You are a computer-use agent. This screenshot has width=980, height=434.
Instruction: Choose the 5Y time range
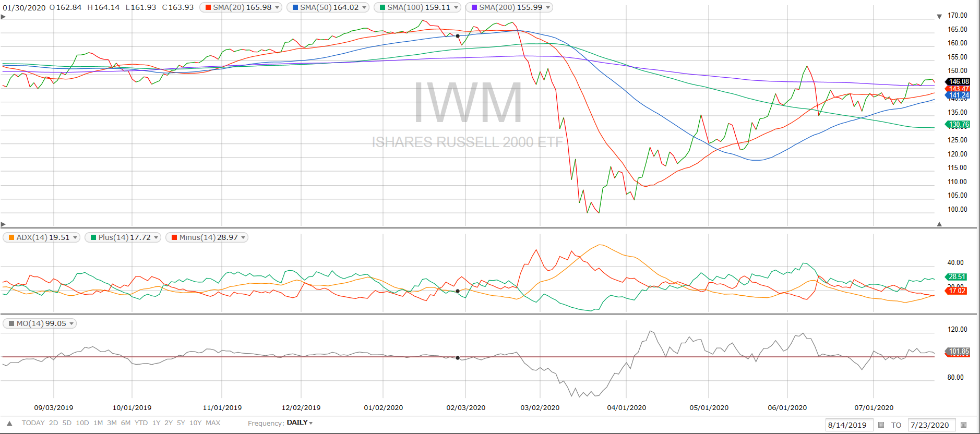(x=181, y=423)
